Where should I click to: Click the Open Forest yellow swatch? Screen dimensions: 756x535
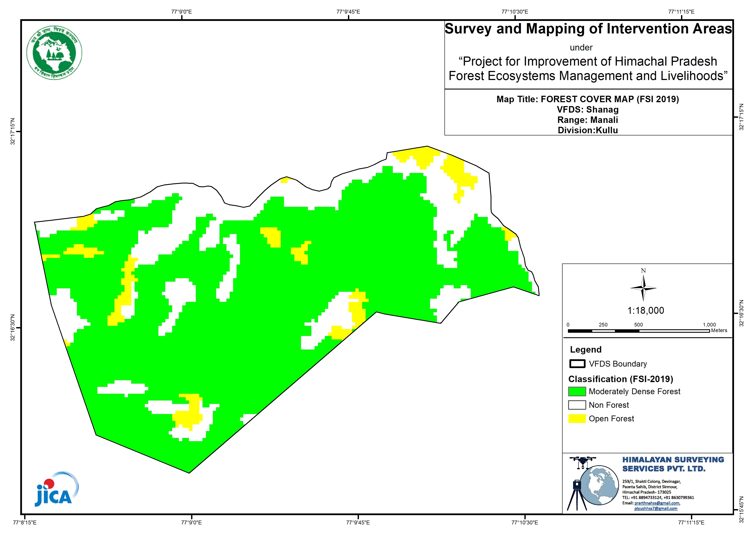click(577, 418)
